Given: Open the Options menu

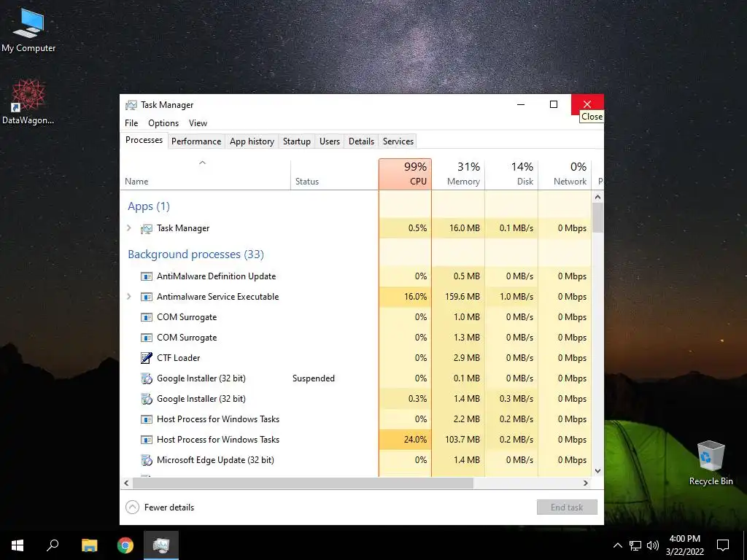Looking at the screenshot, I should (x=163, y=122).
